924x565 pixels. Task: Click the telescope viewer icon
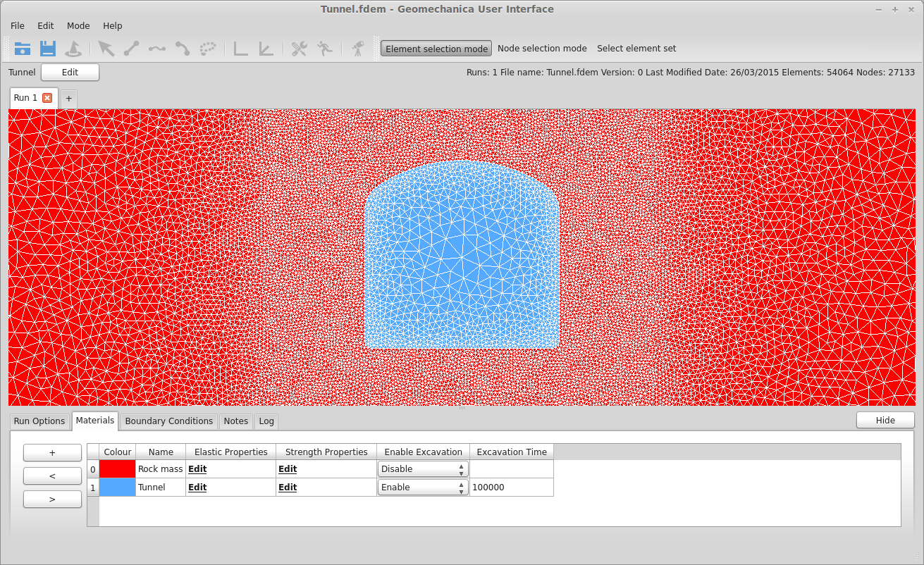point(357,48)
